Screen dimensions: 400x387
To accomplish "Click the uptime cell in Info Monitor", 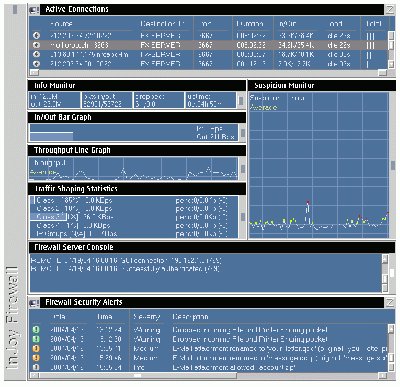I will (x=211, y=100).
